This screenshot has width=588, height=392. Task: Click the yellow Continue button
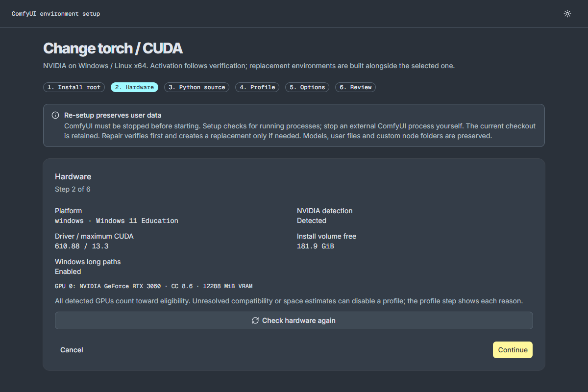coord(513,350)
